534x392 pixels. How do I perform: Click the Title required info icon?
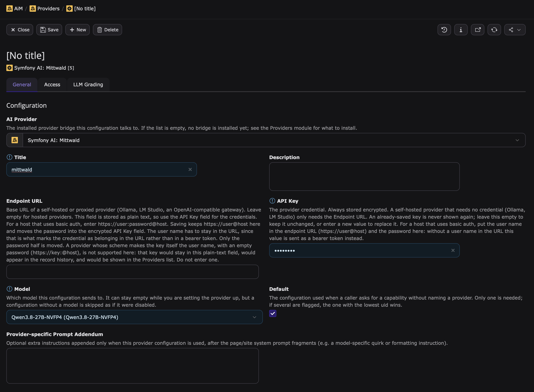click(10, 157)
